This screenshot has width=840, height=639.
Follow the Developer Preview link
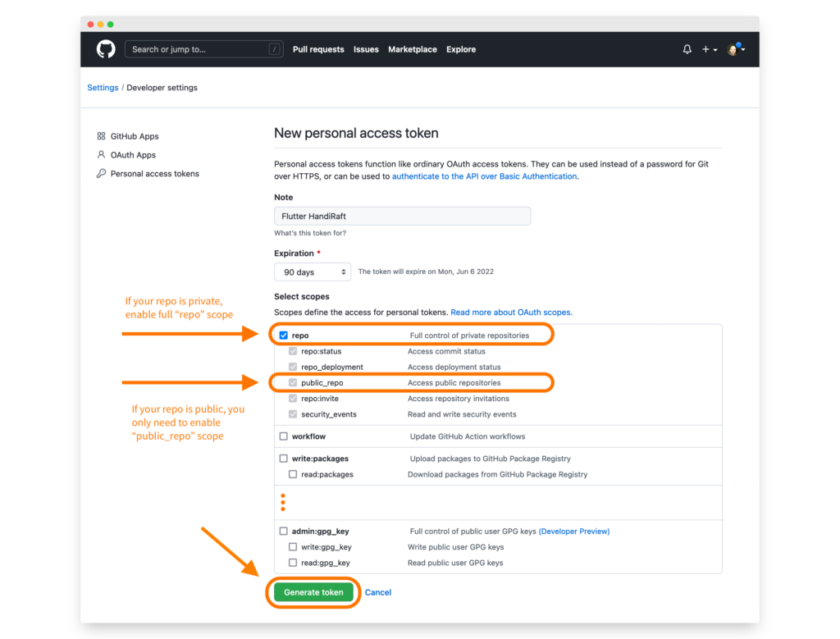tap(573, 531)
